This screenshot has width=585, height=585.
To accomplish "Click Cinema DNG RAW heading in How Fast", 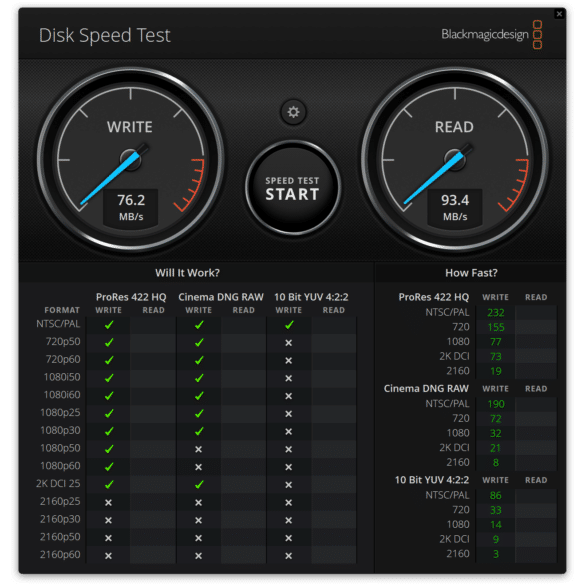I will click(426, 388).
